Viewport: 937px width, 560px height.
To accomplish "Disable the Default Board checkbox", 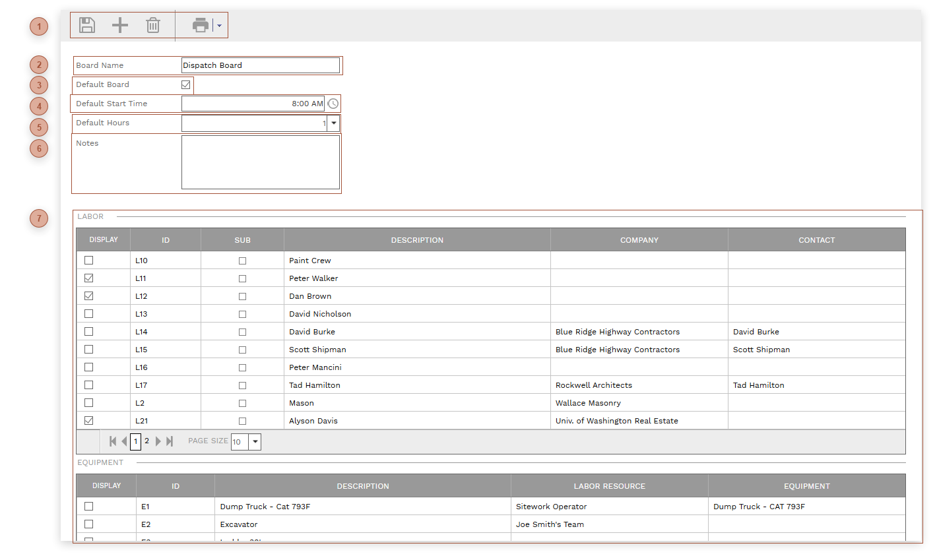I will [187, 84].
